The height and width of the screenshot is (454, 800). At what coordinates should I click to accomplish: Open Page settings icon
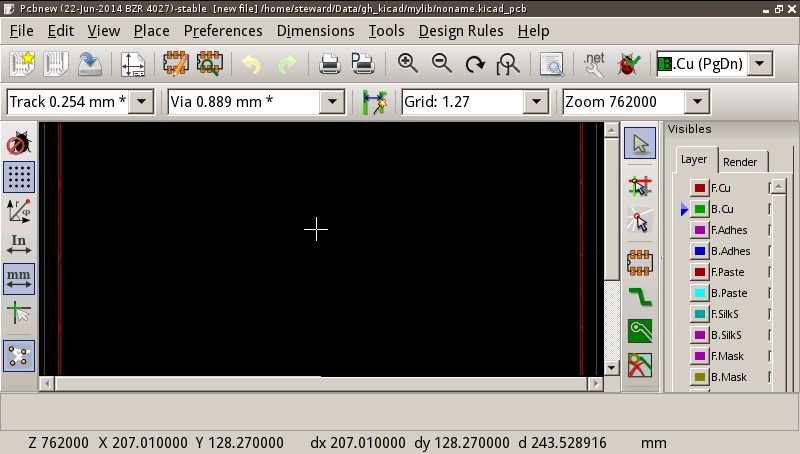[133, 64]
